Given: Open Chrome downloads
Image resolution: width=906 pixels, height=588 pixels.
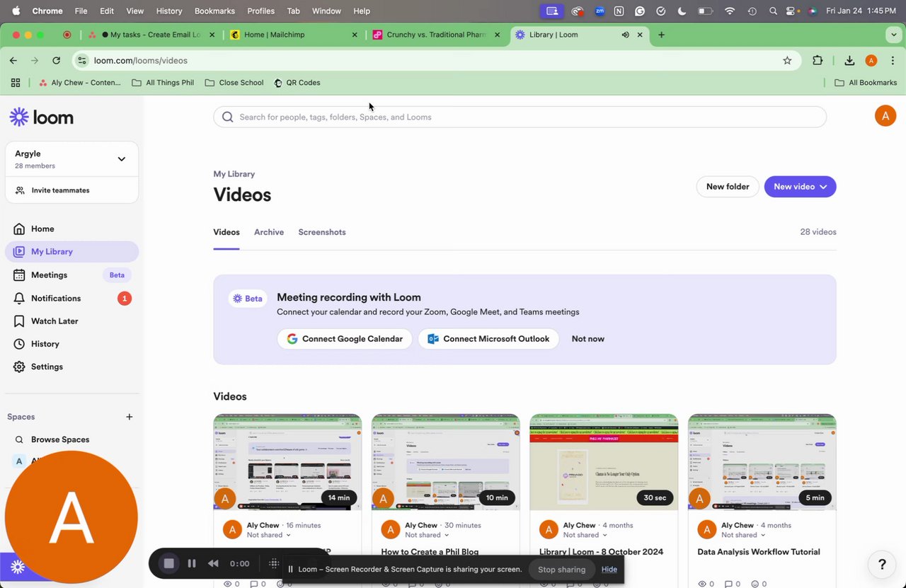Looking at the screenshot, I should (x=849, y=60).
